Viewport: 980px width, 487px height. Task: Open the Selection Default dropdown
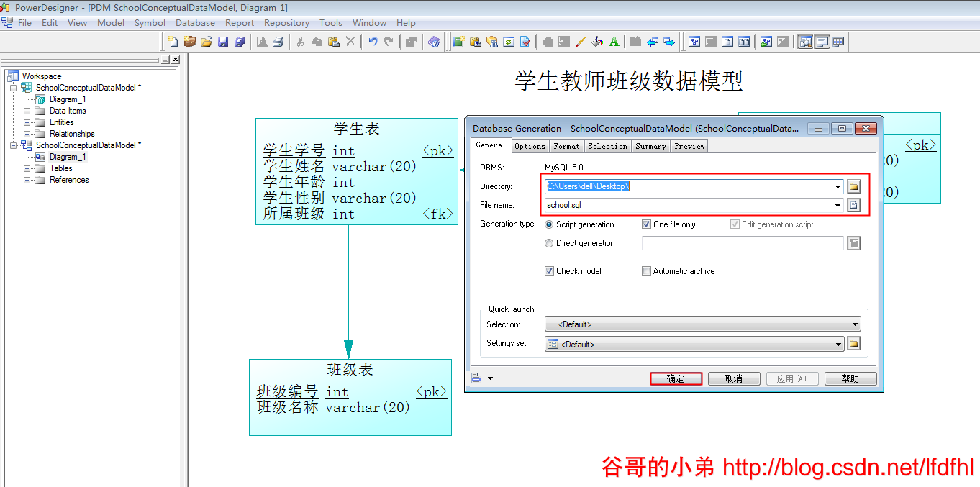point(854,324)
